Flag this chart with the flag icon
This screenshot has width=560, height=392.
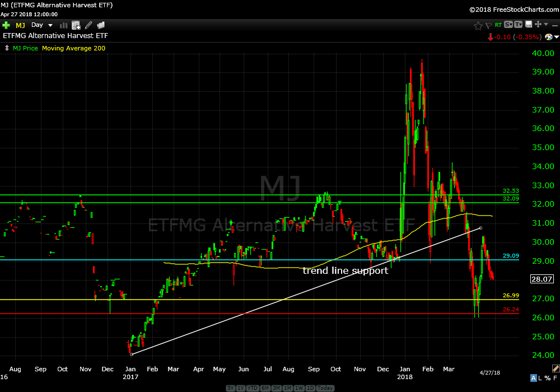pyautogui.click(x=488, y=25)
